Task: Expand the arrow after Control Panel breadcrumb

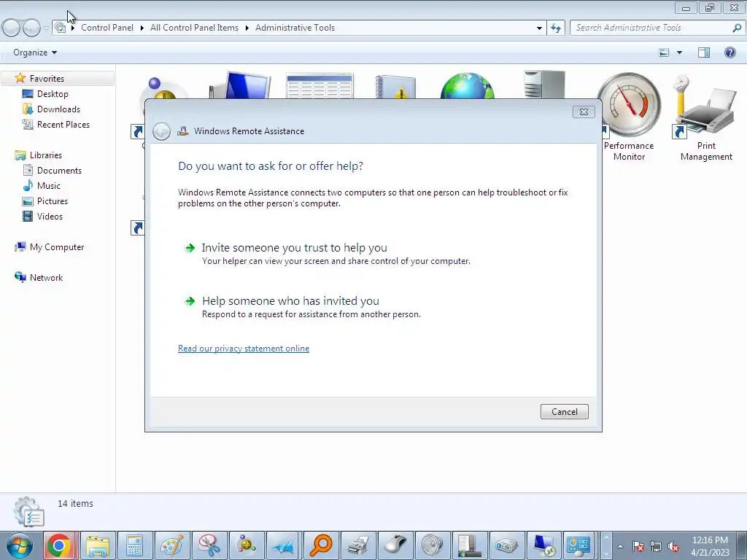Action: [142, 28]
